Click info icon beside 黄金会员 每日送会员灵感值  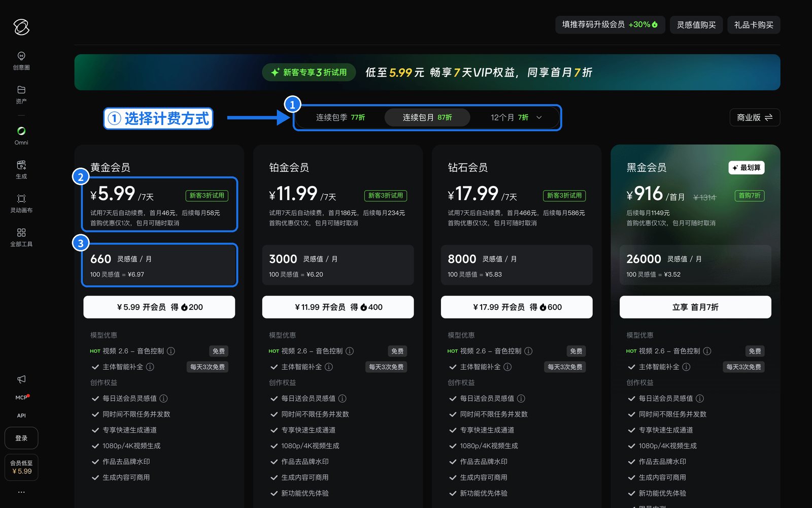pyautogui.click(x=163, y=398)
